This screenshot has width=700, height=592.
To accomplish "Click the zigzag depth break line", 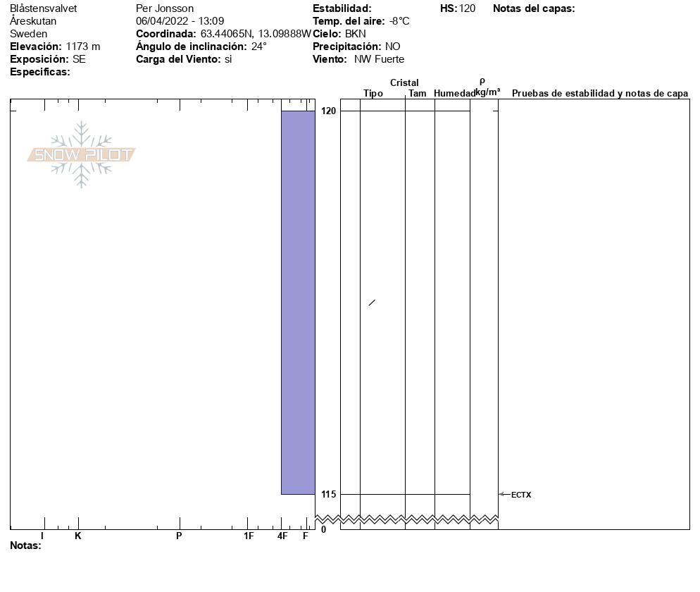I will coord(418,519).
